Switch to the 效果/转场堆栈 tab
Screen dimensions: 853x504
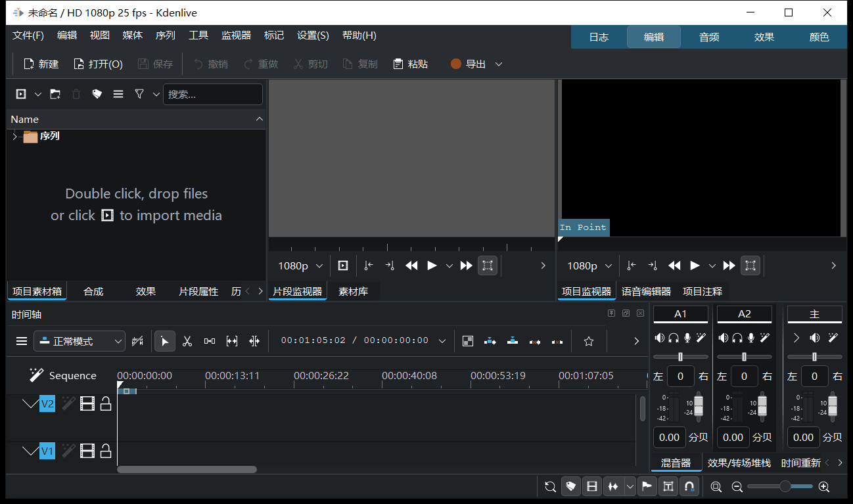pos(739,463)
